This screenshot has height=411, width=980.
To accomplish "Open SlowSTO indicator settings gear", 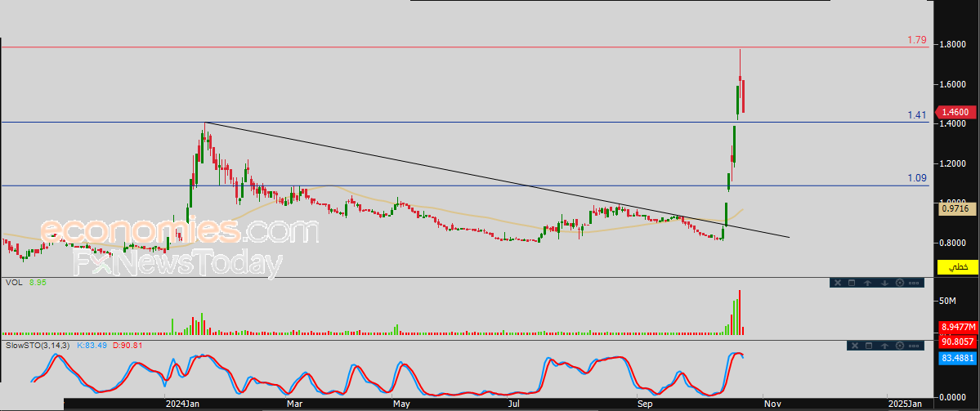I will point(900,346).
